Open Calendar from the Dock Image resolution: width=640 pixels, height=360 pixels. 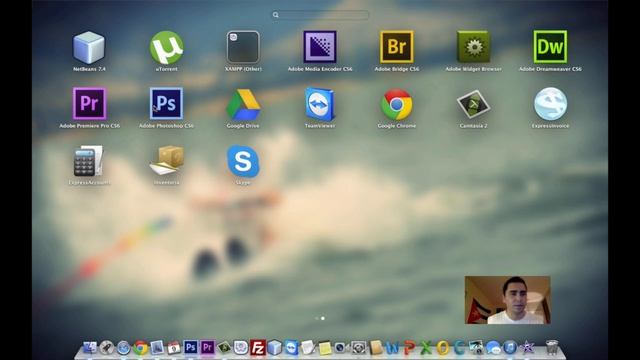pyautogui.click(x=173, y=348)
